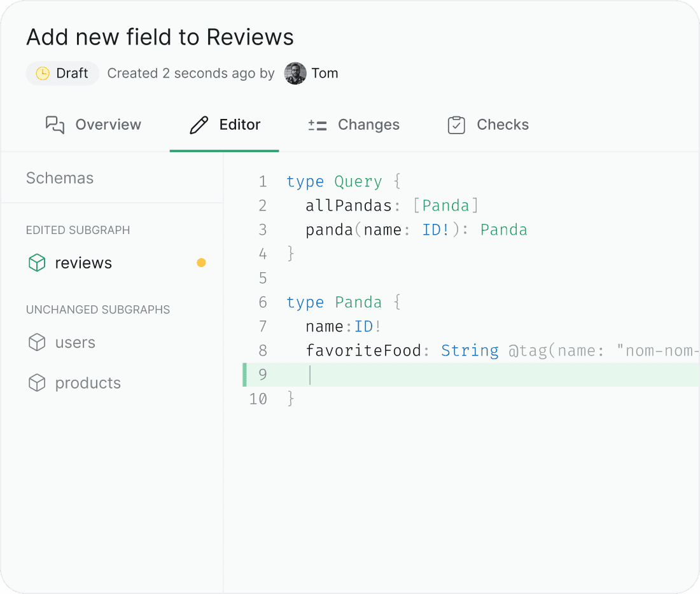Viewport: 700px width, 594px height.
Task: Click the Overview speech-bubble icon
Action: click(54, 125)
